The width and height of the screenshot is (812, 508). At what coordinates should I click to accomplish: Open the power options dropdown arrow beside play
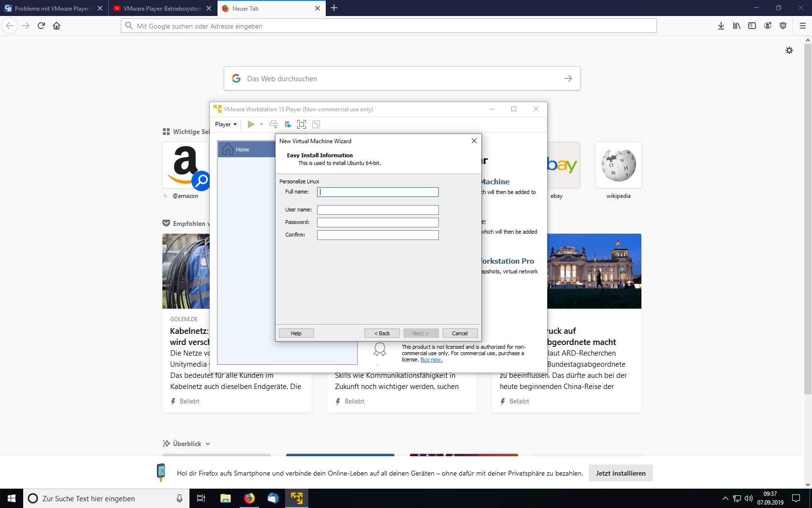(261, 124)
